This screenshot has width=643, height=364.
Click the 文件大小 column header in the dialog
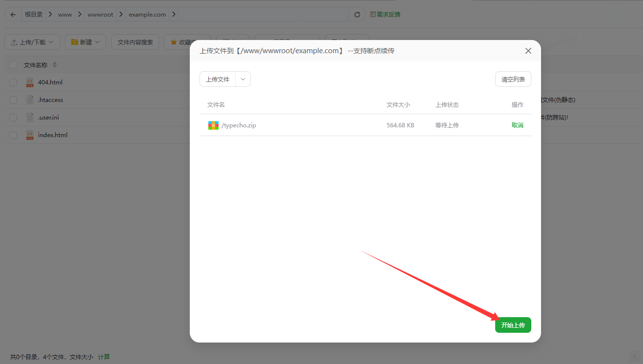tap(398, 105)
